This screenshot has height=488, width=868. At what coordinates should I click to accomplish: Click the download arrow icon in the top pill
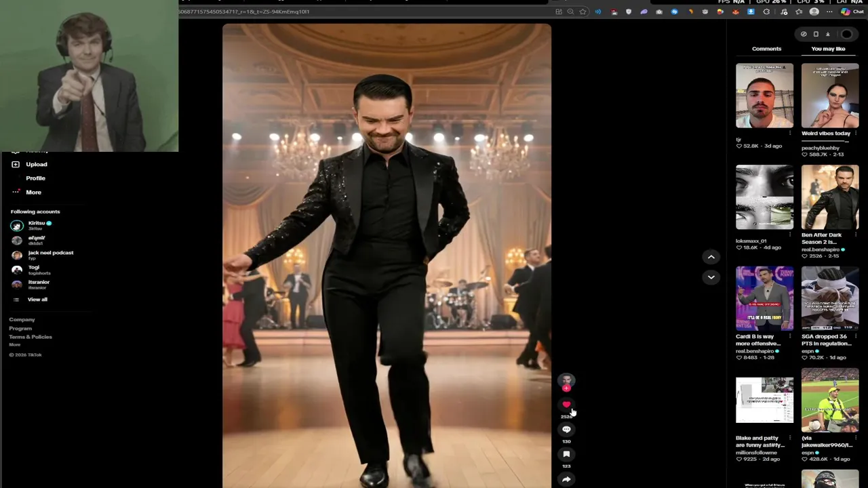(827, 34)
